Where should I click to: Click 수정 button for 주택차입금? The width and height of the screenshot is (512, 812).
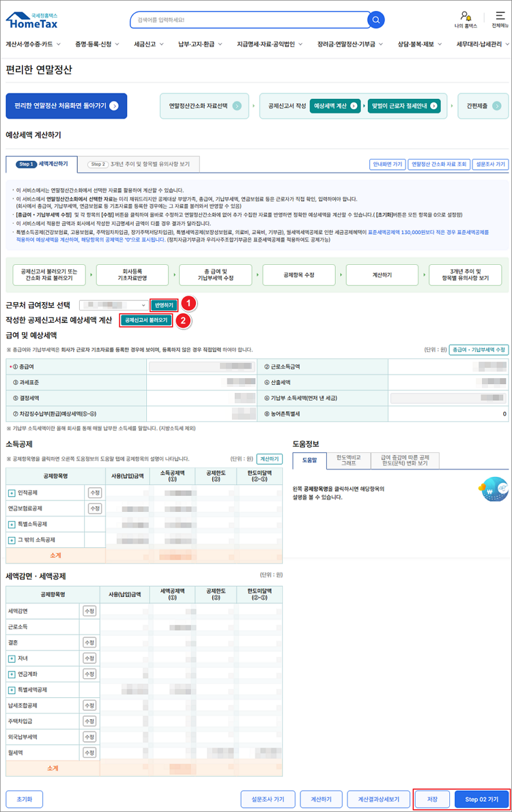click(89, 721)
